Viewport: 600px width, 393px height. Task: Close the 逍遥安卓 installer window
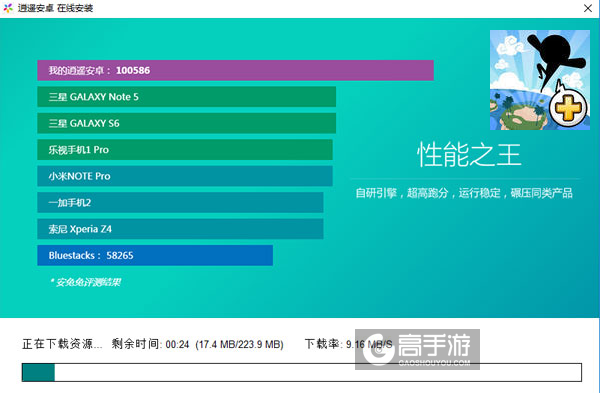[x=588, y=8]
